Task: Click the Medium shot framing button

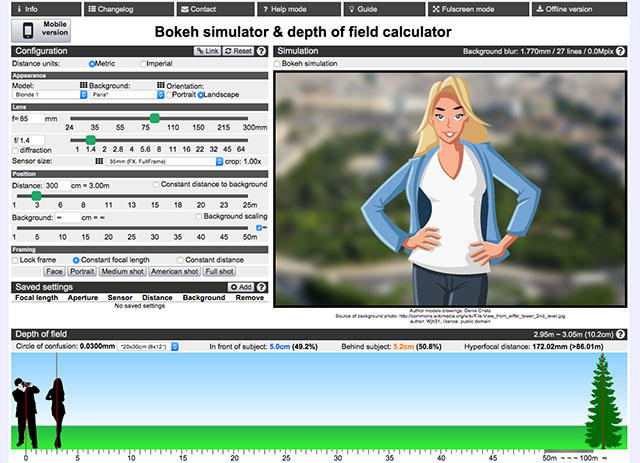Action: pos(123,271)
